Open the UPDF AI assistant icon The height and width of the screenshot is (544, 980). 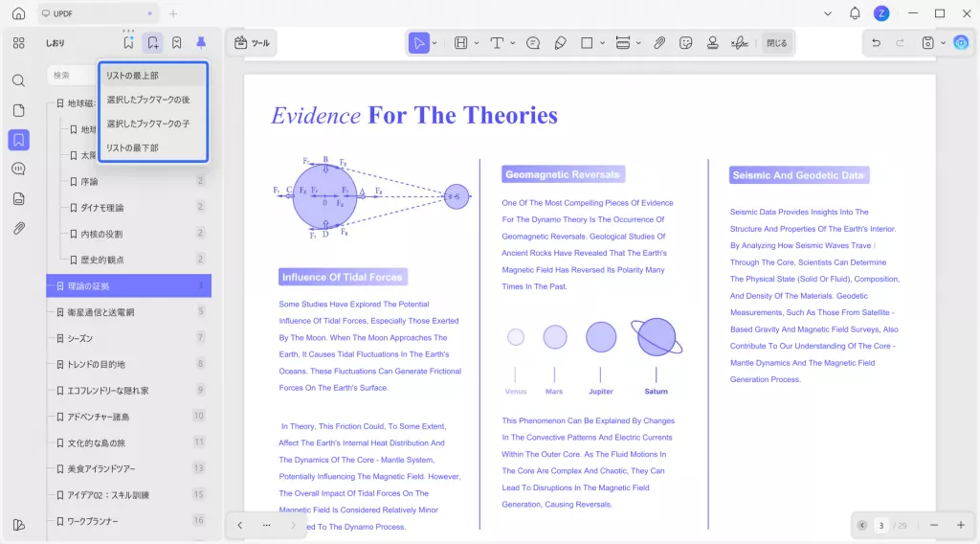coord(961,43)
